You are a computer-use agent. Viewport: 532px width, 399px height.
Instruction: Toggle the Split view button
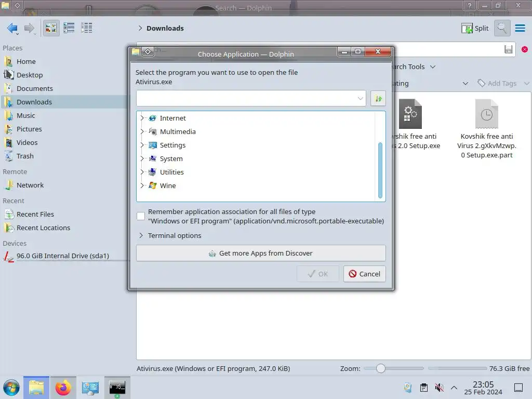click(475, 28)
